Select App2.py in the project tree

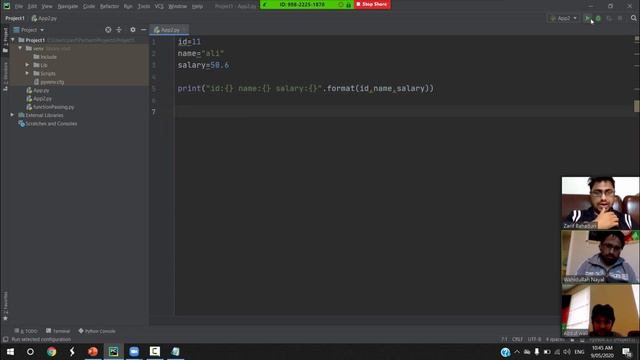click(39, 99)
